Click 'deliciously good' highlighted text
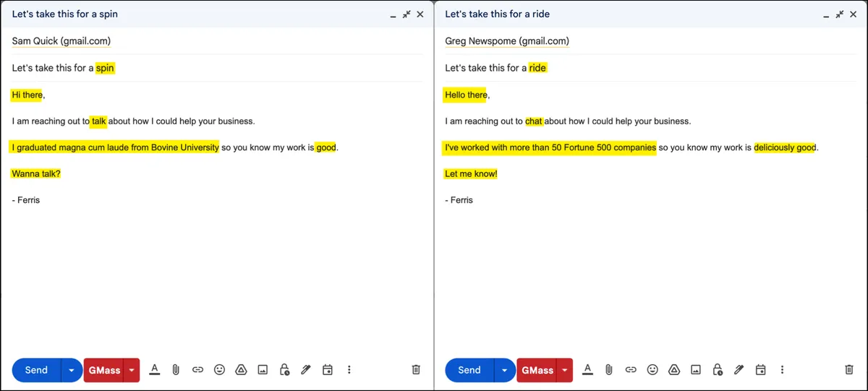The height and width of the screenshot is (391, 868). click(785, 147)
